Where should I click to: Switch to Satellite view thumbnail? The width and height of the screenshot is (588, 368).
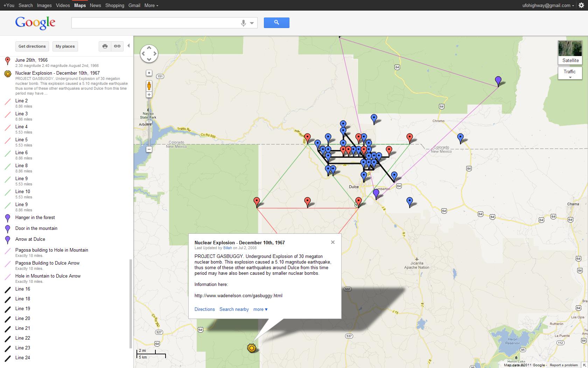click(x=570, y=53)
